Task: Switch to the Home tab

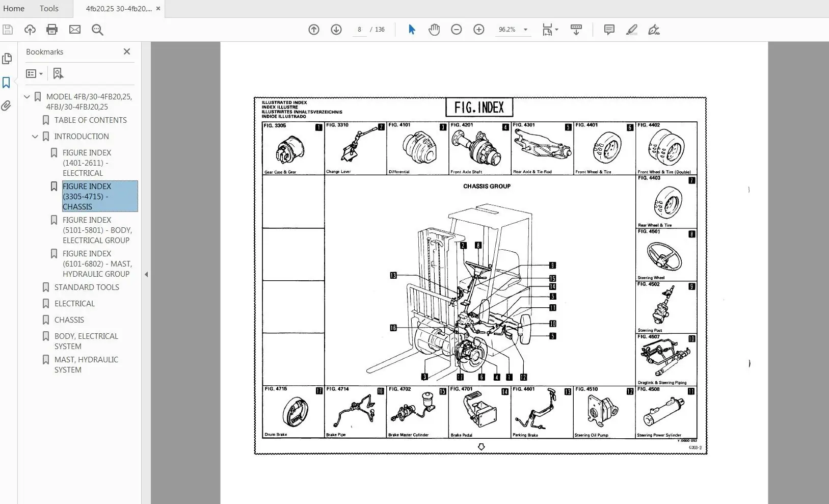Action: pos(14,9)
